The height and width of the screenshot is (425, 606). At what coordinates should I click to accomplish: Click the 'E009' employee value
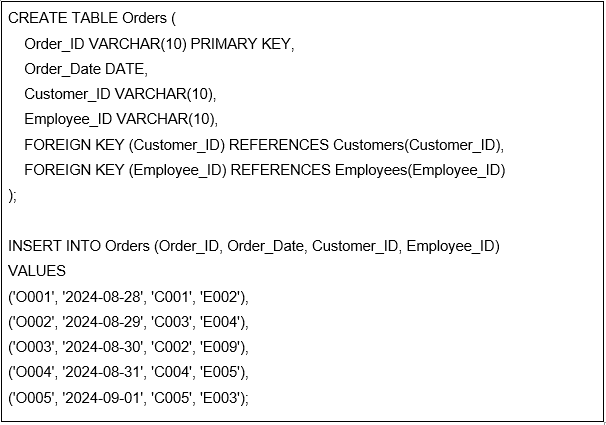pyautogui.click(x=220, y=347)
